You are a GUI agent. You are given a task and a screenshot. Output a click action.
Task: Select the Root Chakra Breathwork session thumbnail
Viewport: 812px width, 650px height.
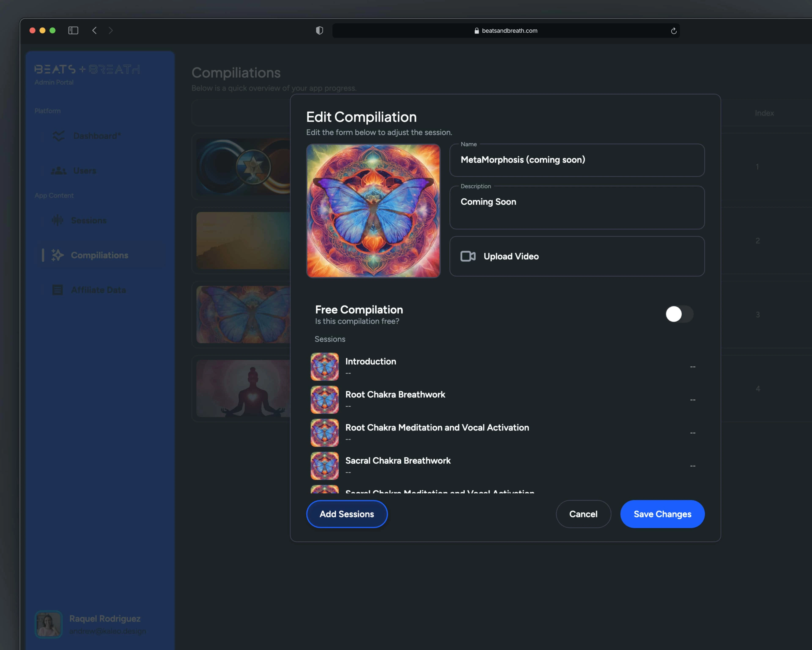pos(324,399)
